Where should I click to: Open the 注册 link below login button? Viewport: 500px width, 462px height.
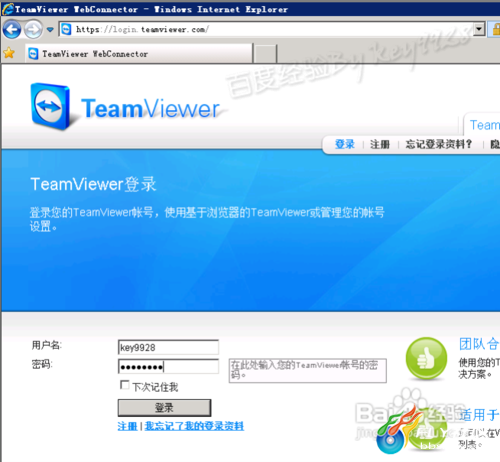pyautogui.click(x=127, y=426)
